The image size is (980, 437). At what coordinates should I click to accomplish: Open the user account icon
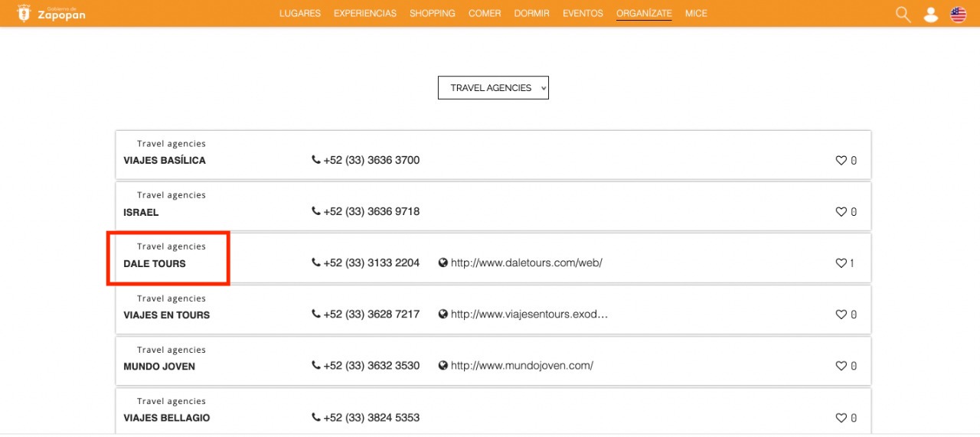(x=930, y=15)
